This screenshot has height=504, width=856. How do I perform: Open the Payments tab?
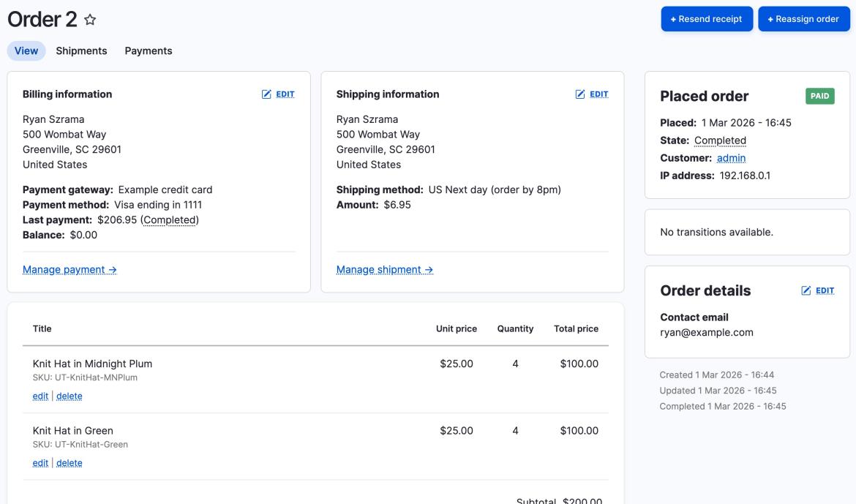pyautogui.click(x=149, y=51)
